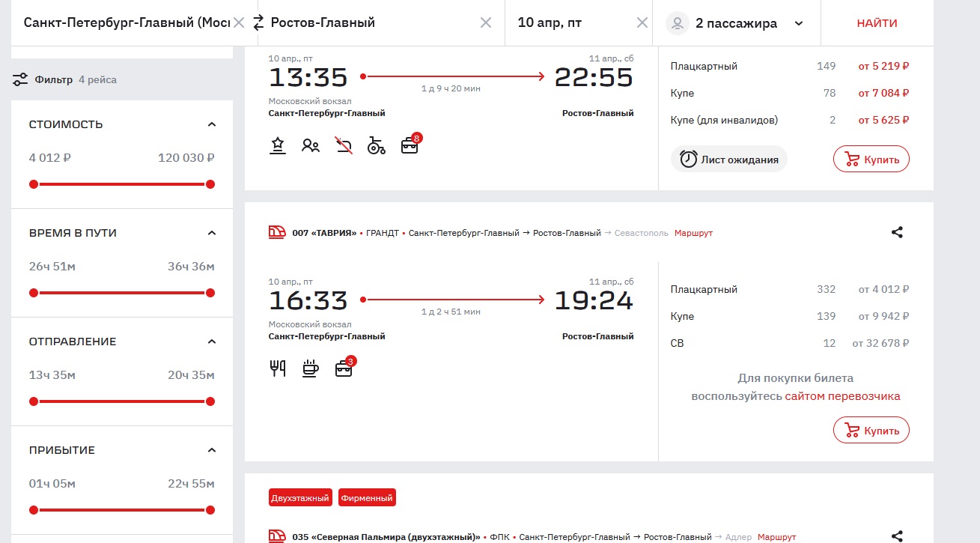Click the two-passengers group icon

tap(311, 145)
